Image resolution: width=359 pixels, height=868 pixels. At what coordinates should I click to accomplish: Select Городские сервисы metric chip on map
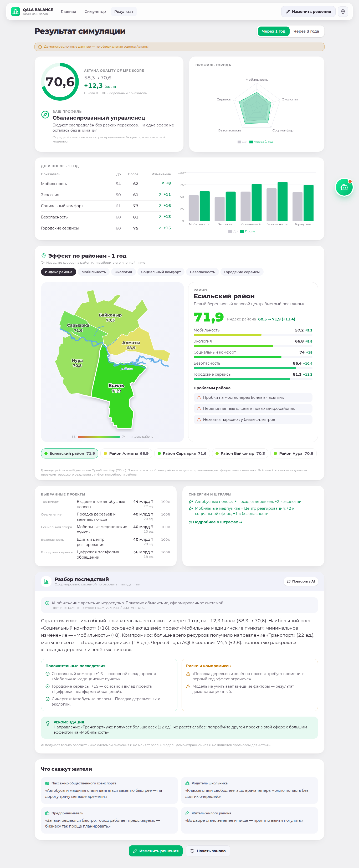coord(242,272)
